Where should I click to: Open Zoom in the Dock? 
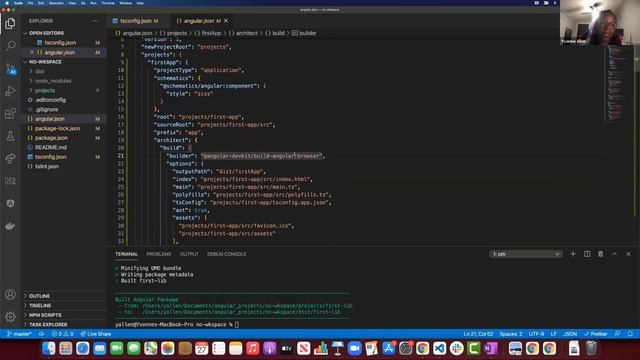354,349
